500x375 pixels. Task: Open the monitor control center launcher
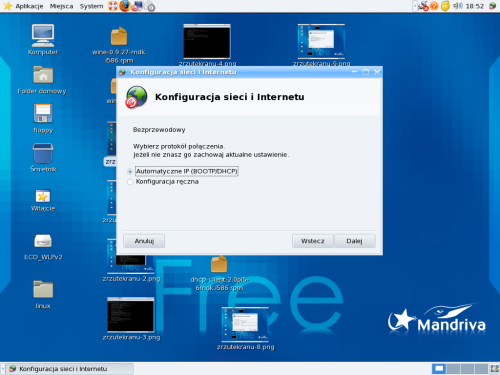pyautogui.click(x=137, y=6)
